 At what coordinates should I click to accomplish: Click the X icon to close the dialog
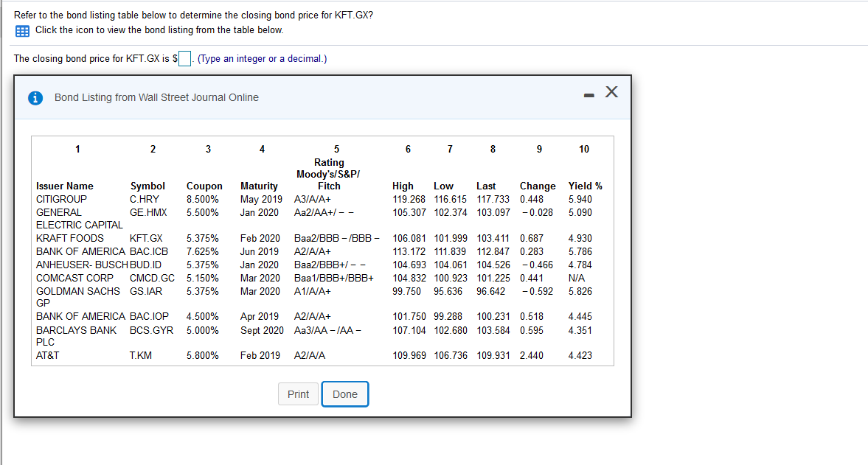coord(611,92)
